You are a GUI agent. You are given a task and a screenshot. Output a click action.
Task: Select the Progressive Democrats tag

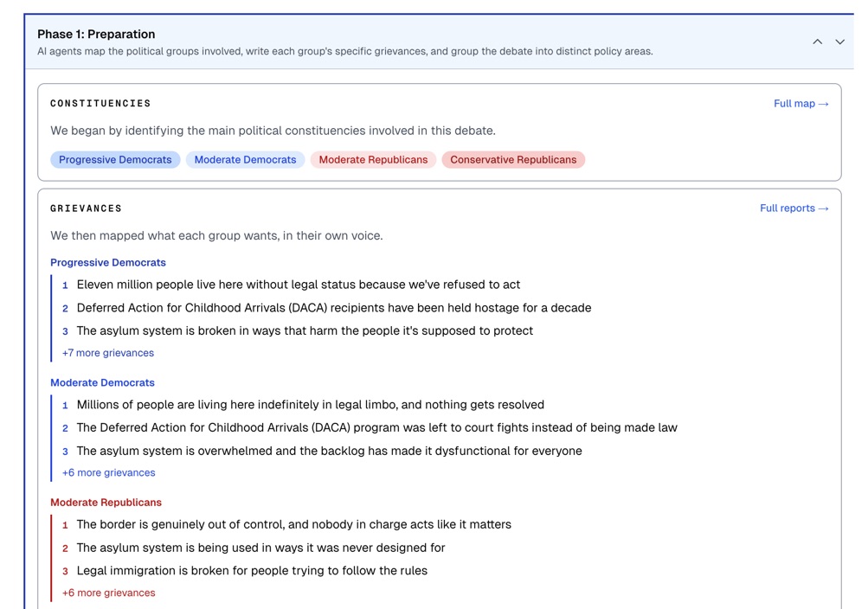click(x=115, y=160)
